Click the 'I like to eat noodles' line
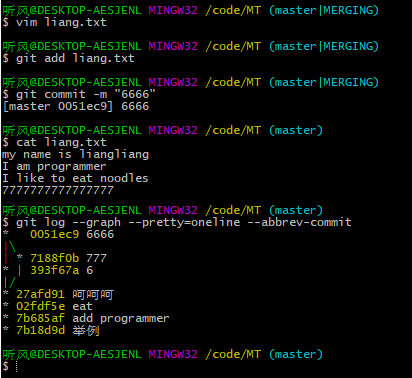 tap(75, 178)
